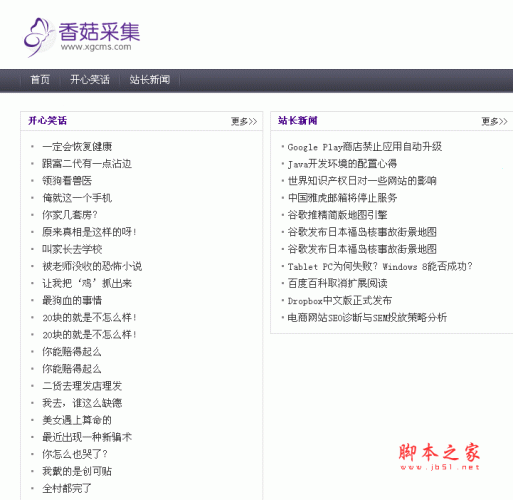Open news Google Play商店禁止应用自动升级
513x500 pixels.
[365, 147]
